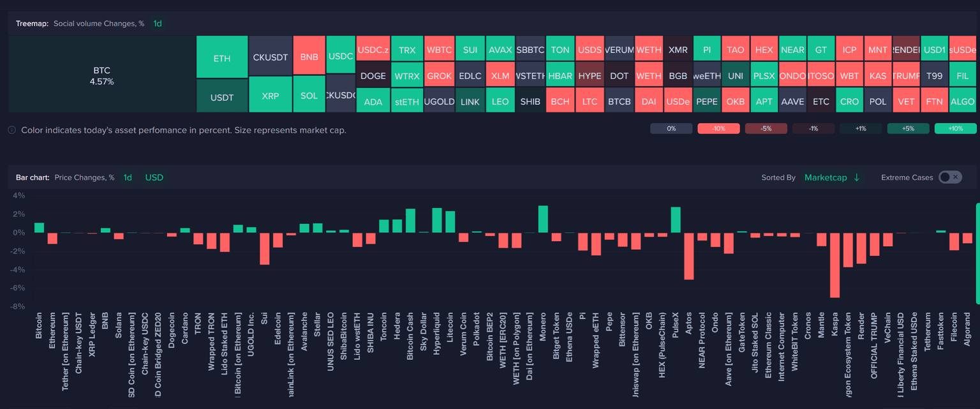
Task: Select the DOGE treemap tile
Action: pyautogui.click(x=373, y=75)
